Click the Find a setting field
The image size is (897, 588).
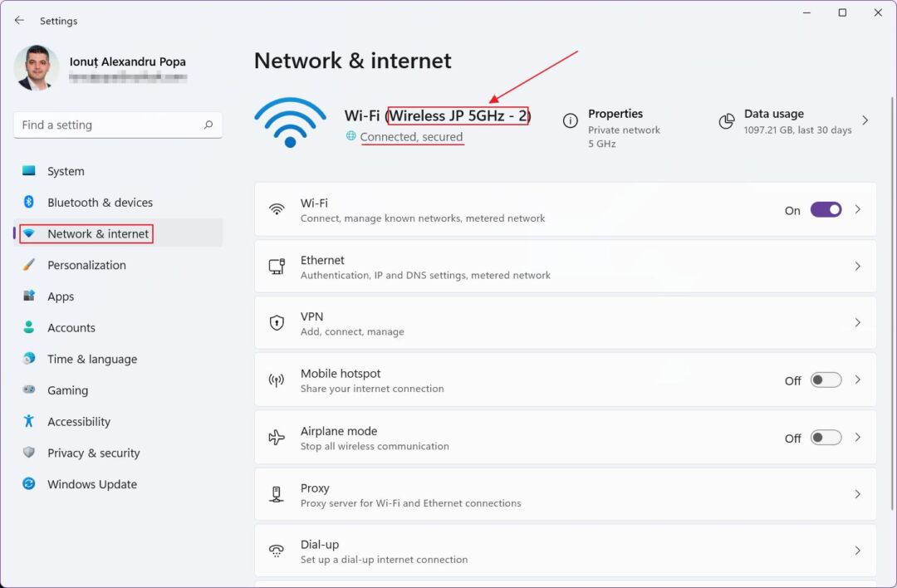(118, 125)
